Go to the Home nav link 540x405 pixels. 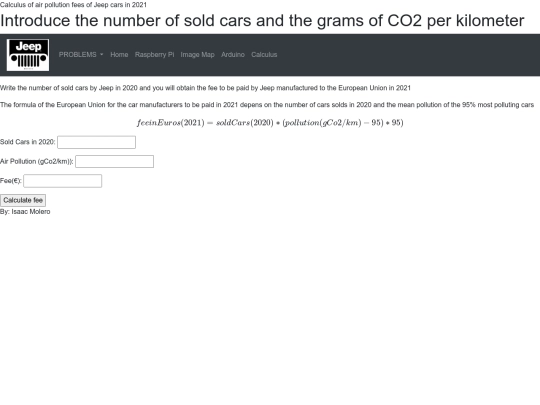pos(119,55)
